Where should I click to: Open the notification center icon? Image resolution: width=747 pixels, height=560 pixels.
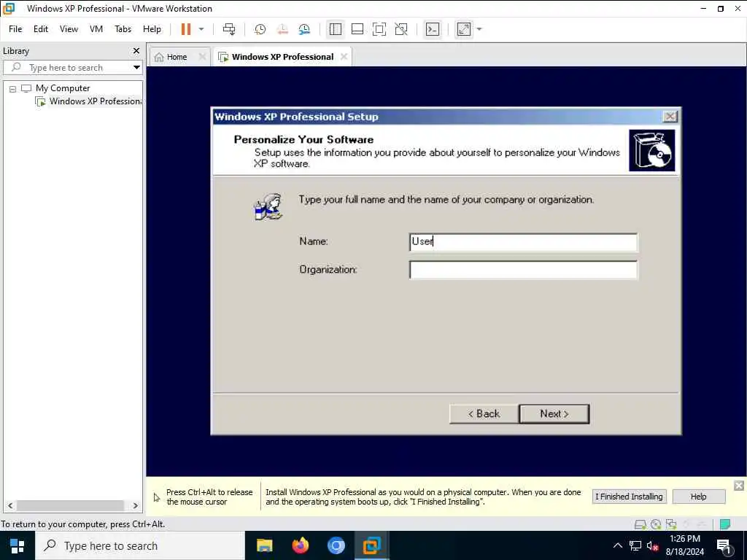pos(724,545)
